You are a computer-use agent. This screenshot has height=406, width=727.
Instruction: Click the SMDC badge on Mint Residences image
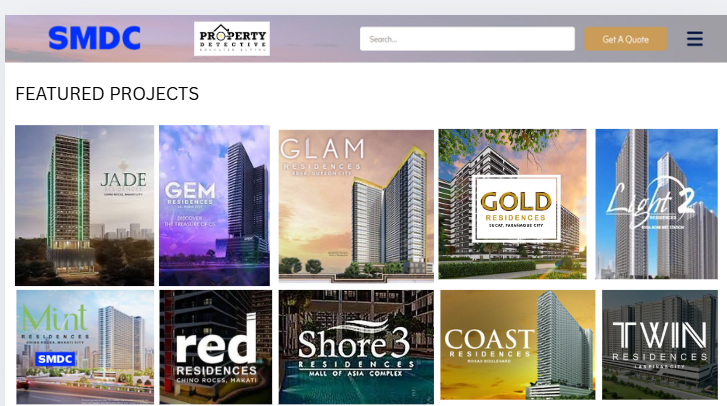(55, 359)
